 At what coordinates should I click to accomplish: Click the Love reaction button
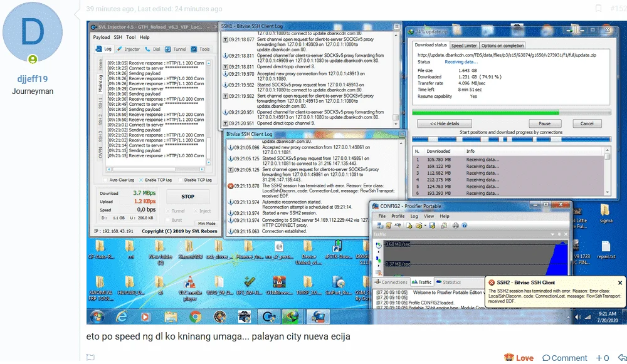pos(519,358)
